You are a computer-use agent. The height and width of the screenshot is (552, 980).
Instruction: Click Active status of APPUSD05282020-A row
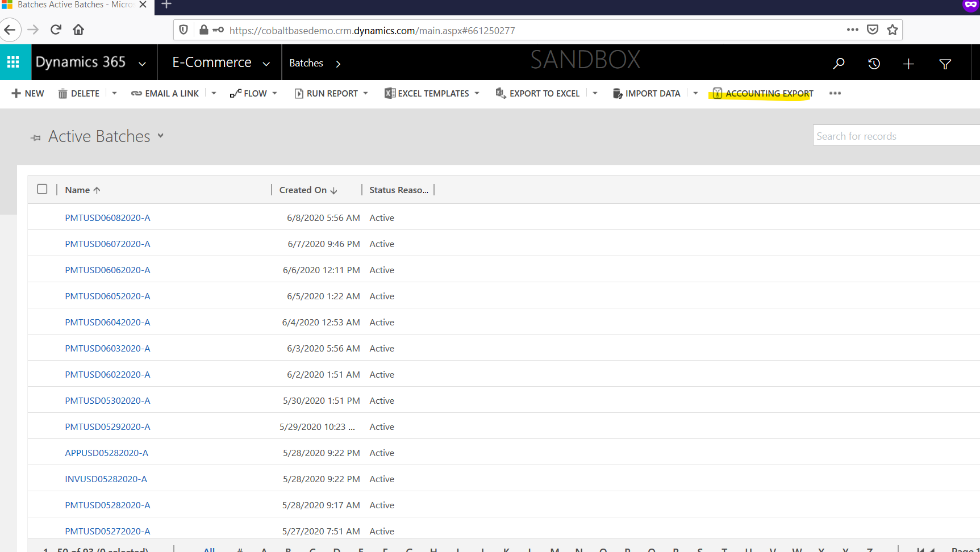point(382,453)
